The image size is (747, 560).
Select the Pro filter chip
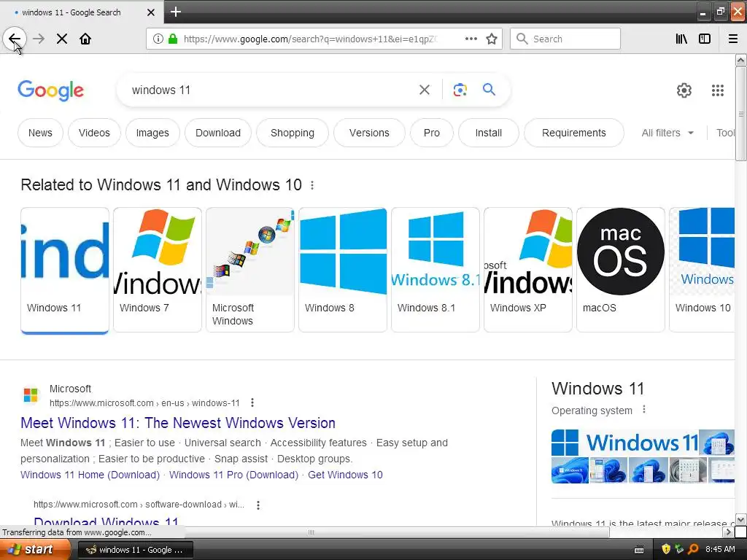(432, 133)
